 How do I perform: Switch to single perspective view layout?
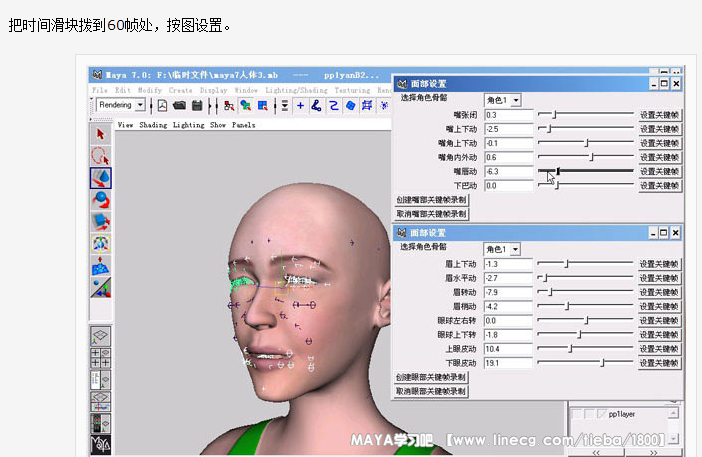click(x=101, y=336)
